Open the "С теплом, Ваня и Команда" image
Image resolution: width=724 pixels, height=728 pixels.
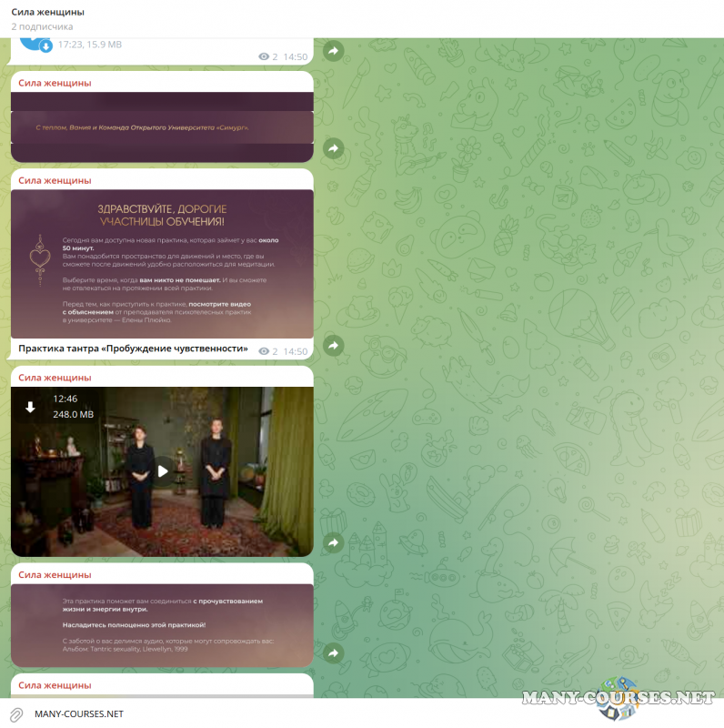coord(162,127)
